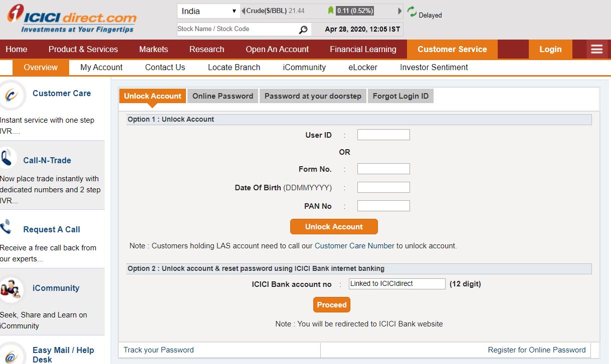Click the orange Unlock Account button
Image resolution: width=611 pixels, height=364 pixels.
334,227
